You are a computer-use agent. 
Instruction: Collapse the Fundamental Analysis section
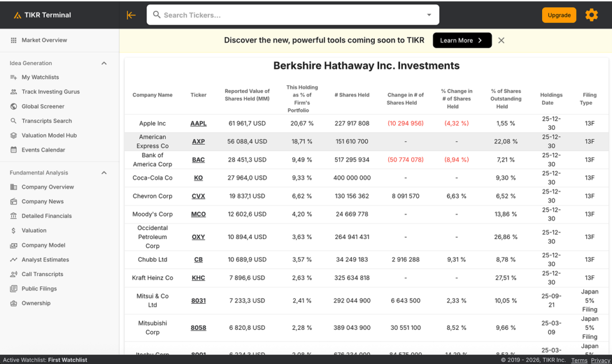[104, 173]
